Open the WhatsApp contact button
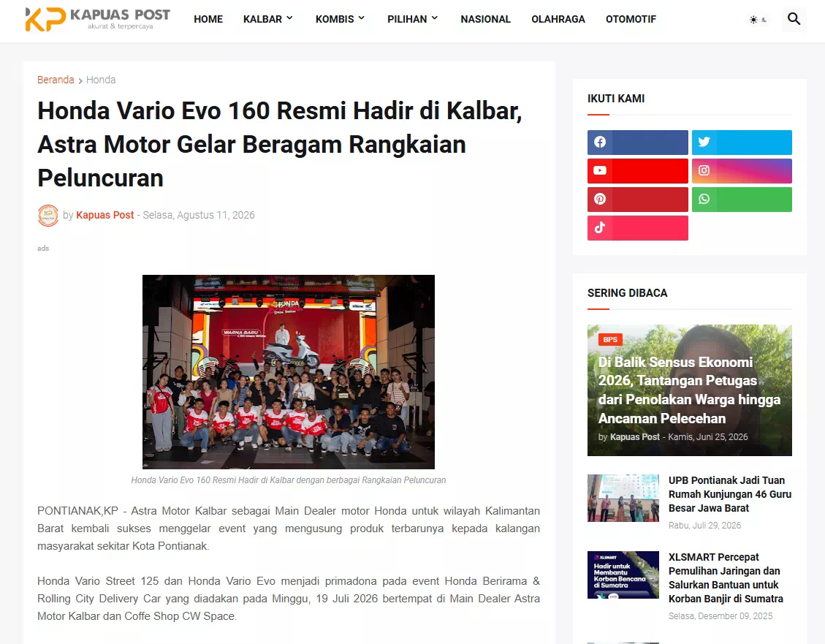The image size is (825, 644). [742, 199]
